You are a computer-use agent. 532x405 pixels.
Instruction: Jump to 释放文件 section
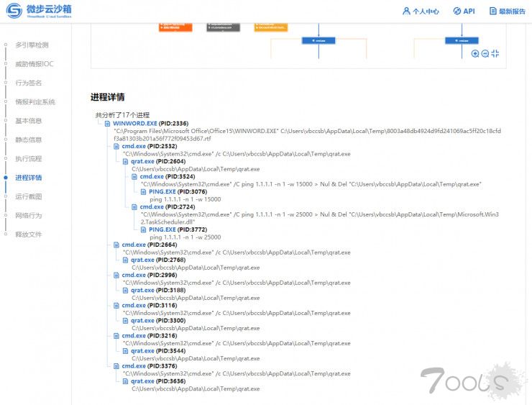(x=29, y=235)
